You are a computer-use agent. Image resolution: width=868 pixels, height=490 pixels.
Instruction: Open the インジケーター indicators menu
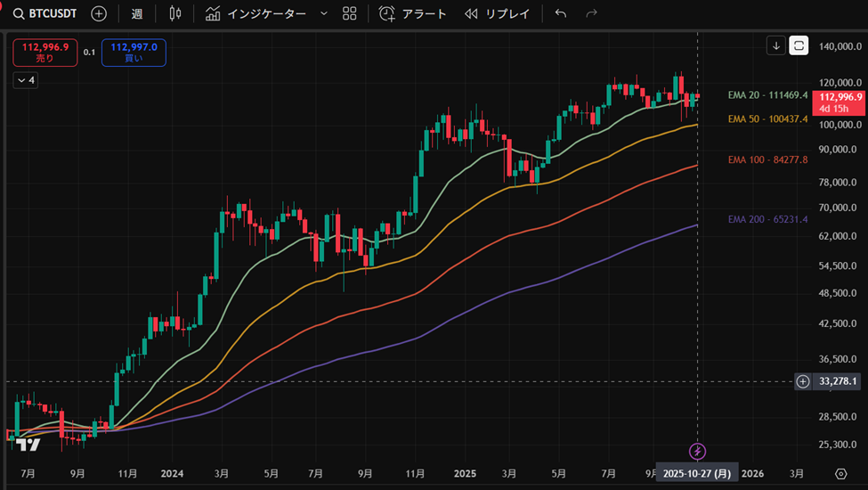click(x=256, y=14)
